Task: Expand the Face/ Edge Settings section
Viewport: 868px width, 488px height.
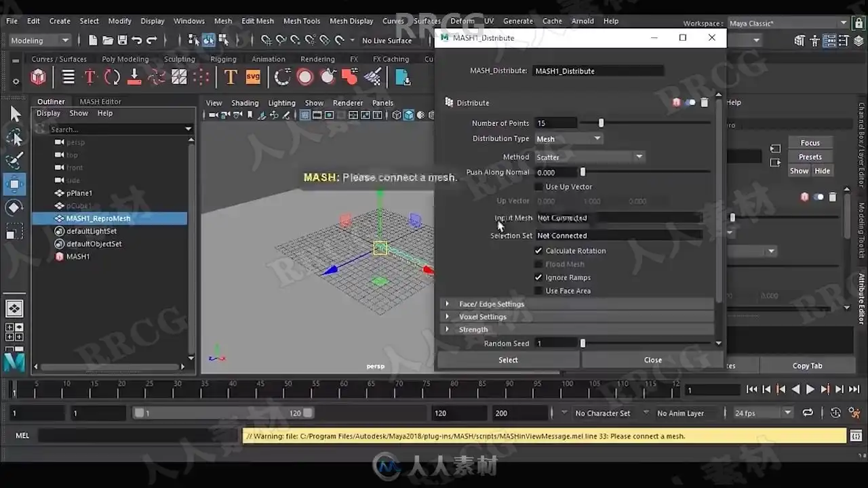Action: [x=578, y=304]
